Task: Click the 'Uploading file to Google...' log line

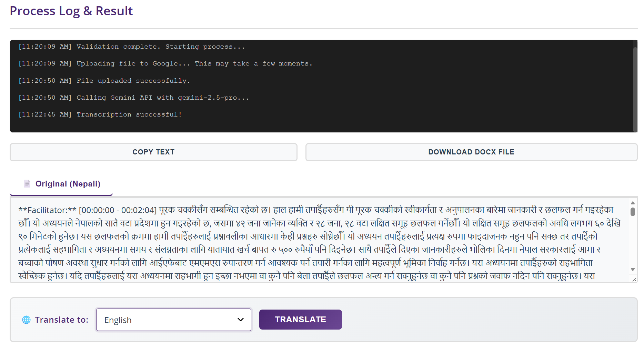Action: [165, 63]
